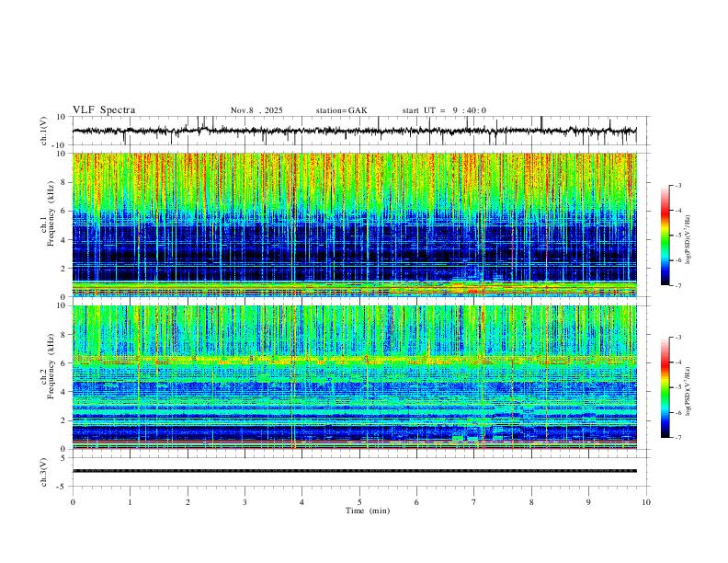Viewport: 728px width, 563px height.
Task: Click the ch.3 black horizontal trace
Action: point(354,471)
